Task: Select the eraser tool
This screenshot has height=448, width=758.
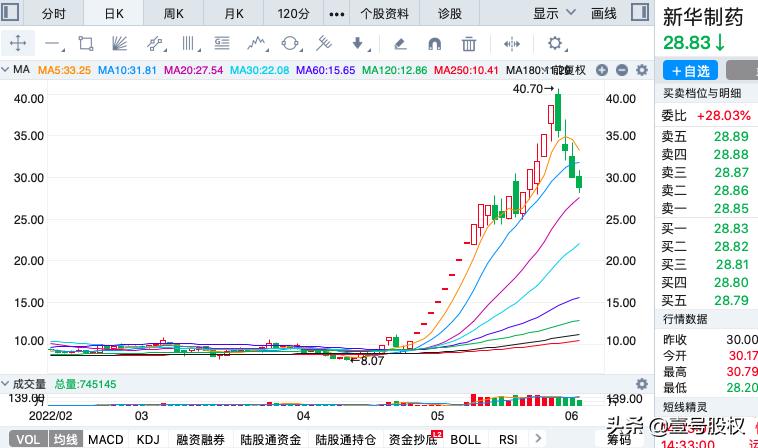Action: [x=400, y=44]
